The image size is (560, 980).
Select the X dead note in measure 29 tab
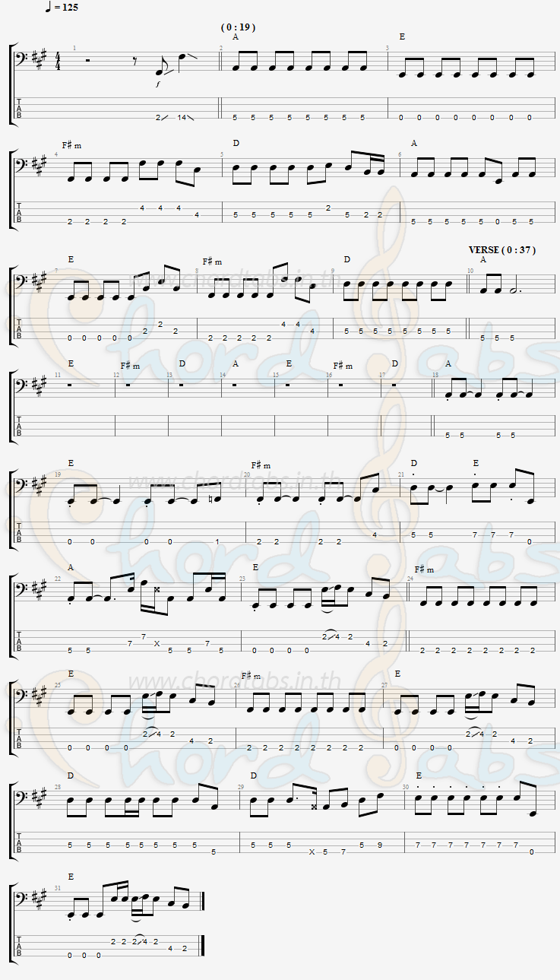pyautogui.click(x=312, y=852)
